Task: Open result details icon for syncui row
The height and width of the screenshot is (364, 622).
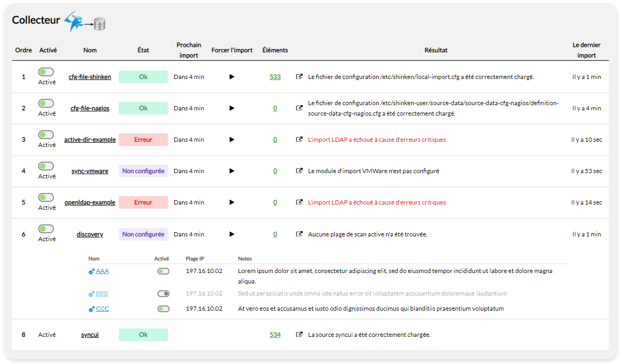Action: pos(299,335)
